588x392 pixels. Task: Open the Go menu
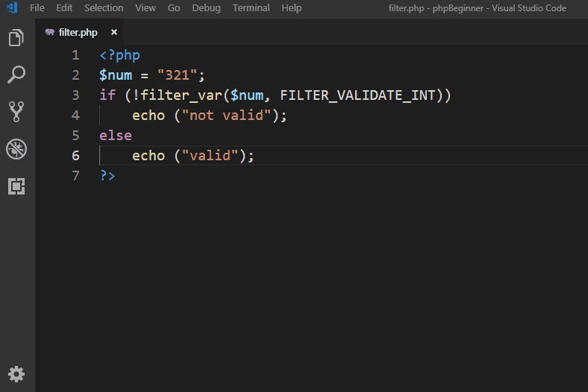click(x=174, y=8)
